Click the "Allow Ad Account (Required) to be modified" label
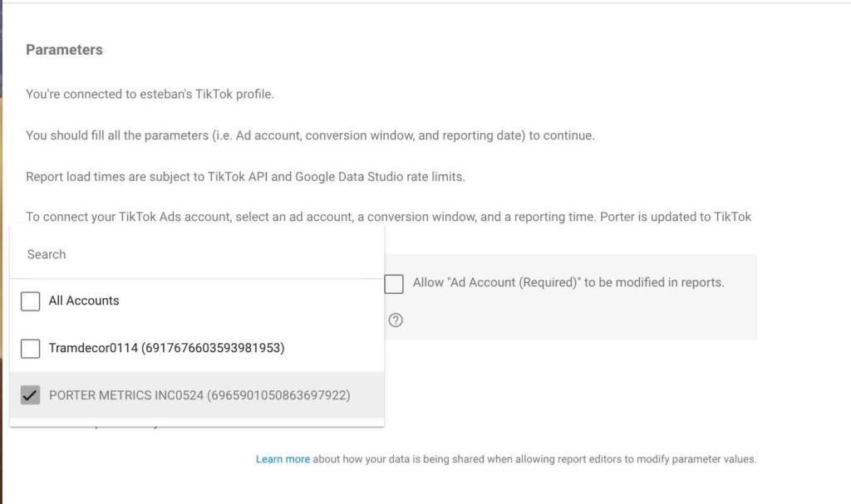Image resolution: width=851 pixels, height=504 pixels. click(x=568, y=282)
